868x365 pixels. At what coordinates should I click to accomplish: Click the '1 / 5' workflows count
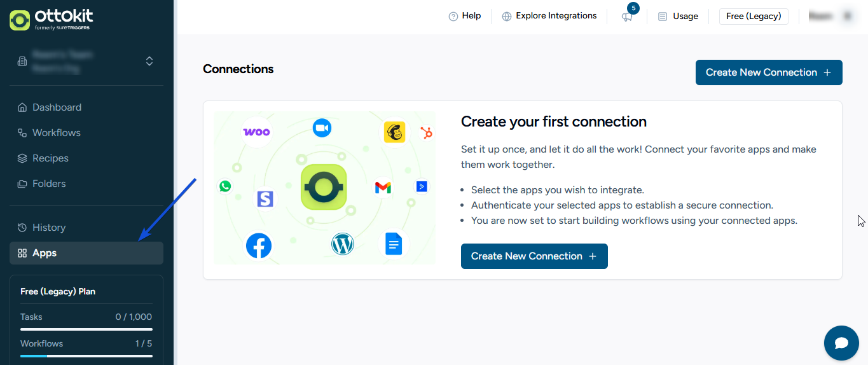point(144,343)
